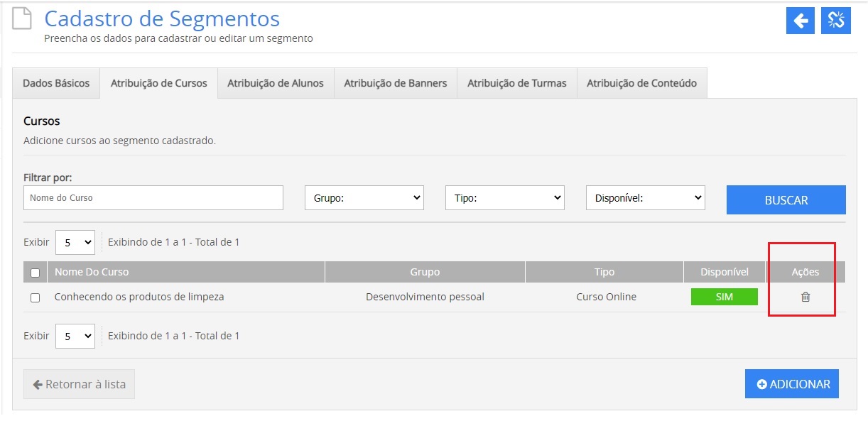The width and height of the screenshot is (868, 421).
Task: Click the document icon beside page title
Action: tap(22, 20)
